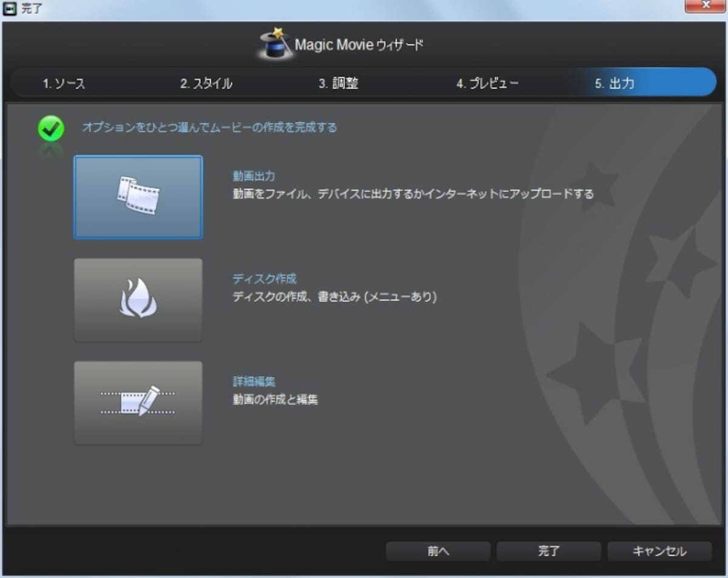Choose the ディスク作成 flame icon button
The height and width of the screenshot is (578, 728).
click(x=138, y=300)
